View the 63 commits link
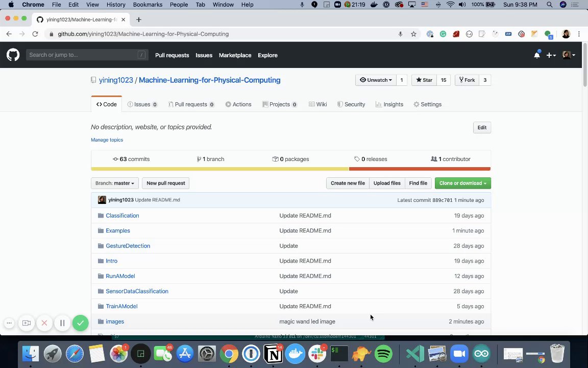588x368 pixels. coord(131,159)
